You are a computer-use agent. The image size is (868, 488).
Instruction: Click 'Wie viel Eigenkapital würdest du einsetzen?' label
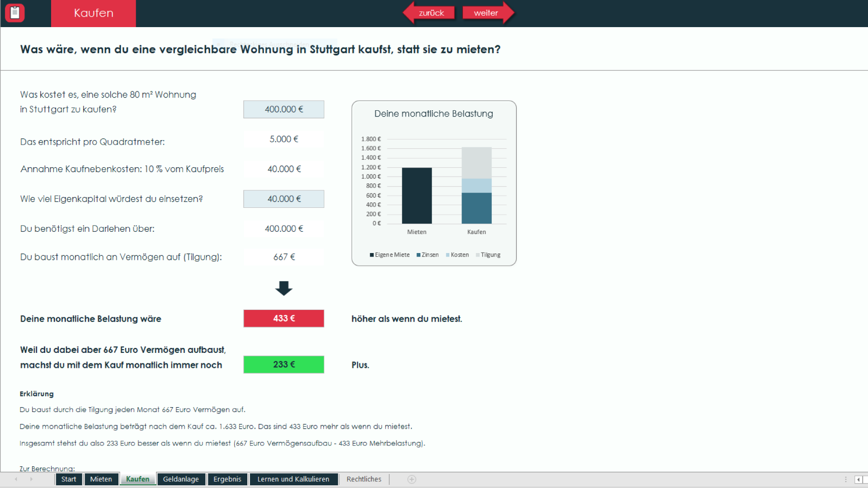click(x=111, y=199)
